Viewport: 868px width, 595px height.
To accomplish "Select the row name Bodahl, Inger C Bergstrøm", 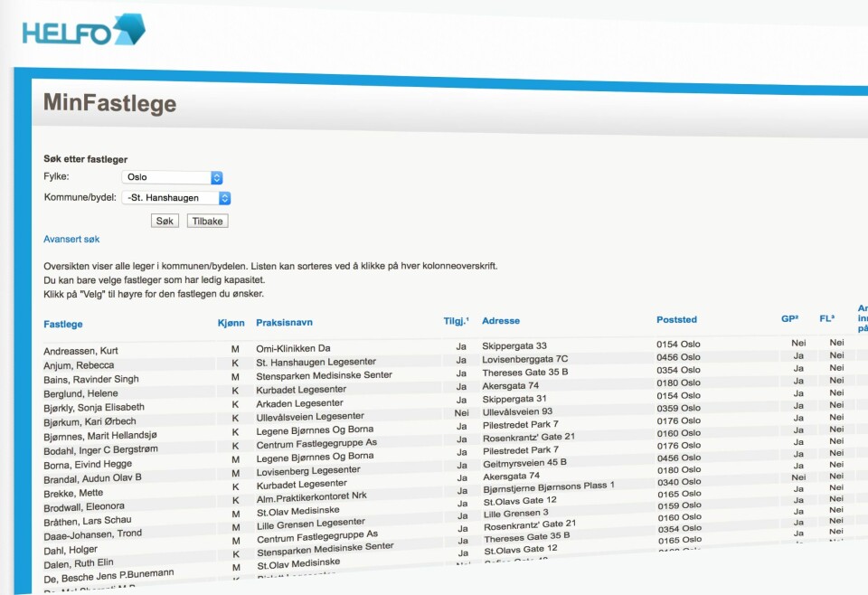I will pyautogui.click(x=100, y=450).
